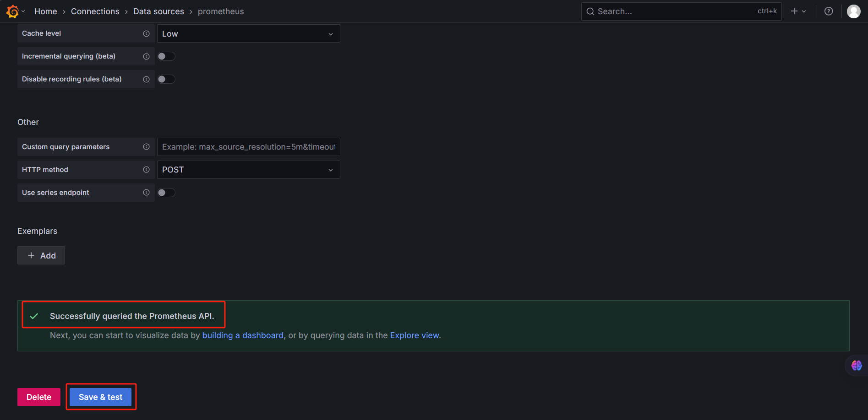Expand the chevron beside the plus icon
Viewport: 868px width, 420px height.
(804, 11)
